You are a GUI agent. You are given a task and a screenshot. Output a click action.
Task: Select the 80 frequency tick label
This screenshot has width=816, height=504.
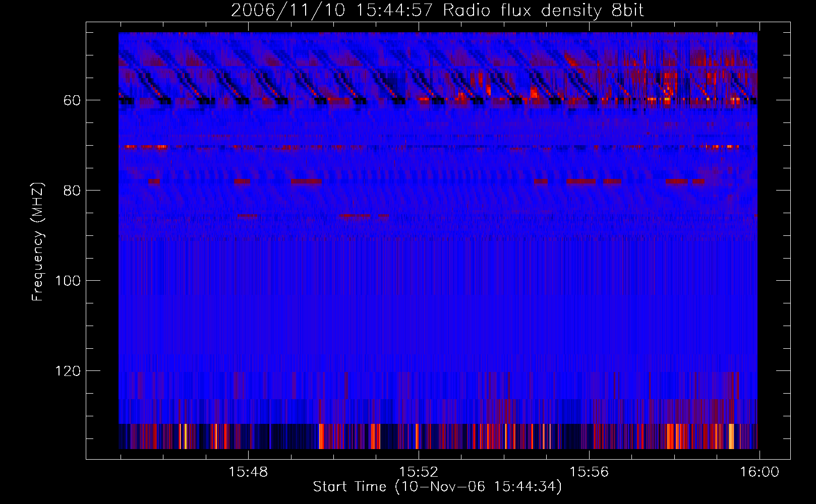(x=72, y=191)
